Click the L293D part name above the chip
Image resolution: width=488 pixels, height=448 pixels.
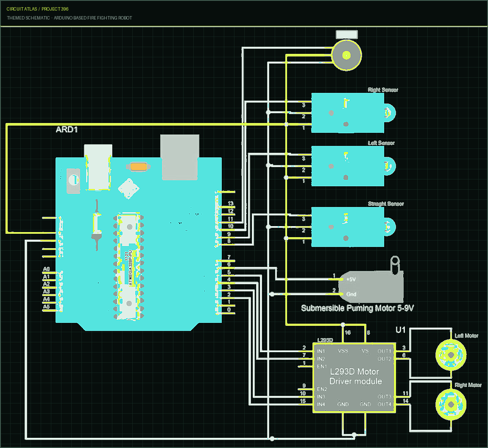[x=325, y=340]
